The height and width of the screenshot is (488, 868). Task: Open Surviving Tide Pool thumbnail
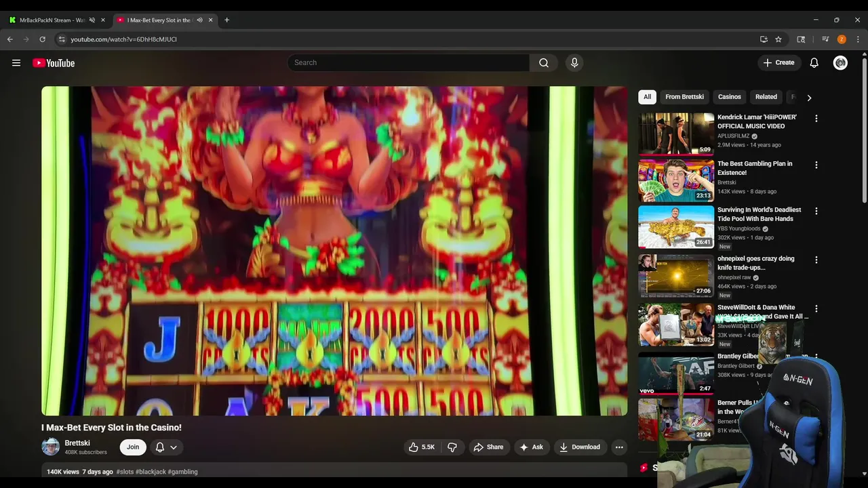(x=676, y=227)
